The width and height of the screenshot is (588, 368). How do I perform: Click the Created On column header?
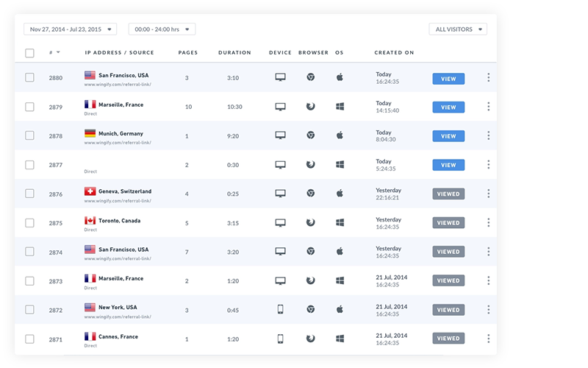point(394,53)
